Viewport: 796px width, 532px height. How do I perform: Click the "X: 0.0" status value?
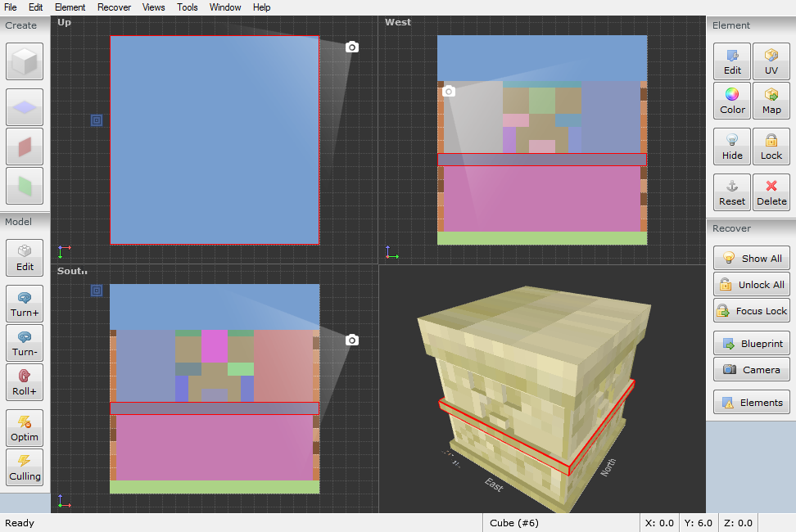coord(659,523)
